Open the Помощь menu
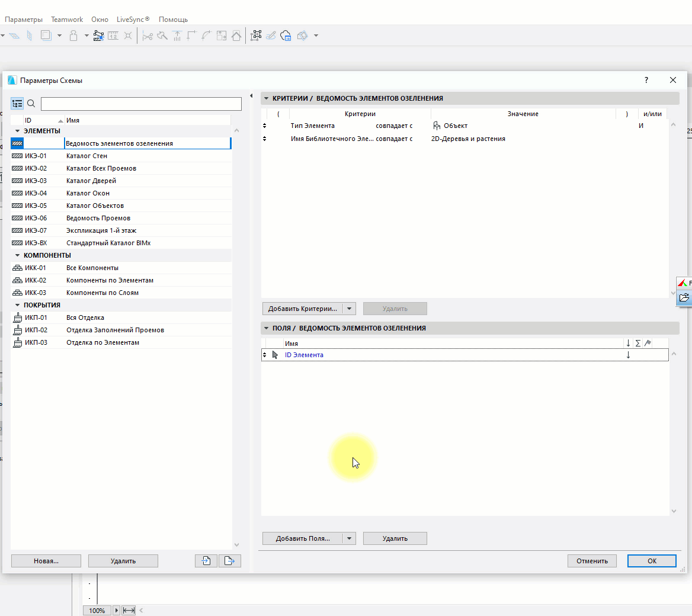The height and width of the screenshot is (616, 692). pos(173,20)
